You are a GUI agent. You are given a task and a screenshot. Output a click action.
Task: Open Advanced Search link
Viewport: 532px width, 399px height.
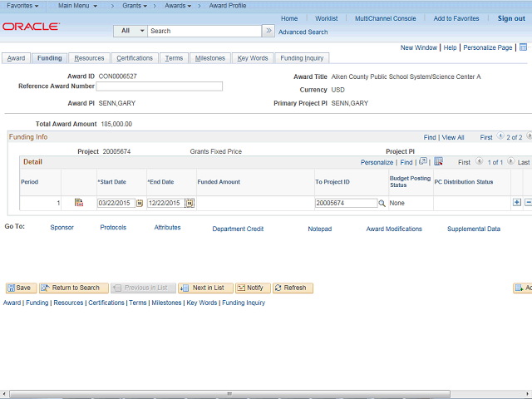(303, 32)
